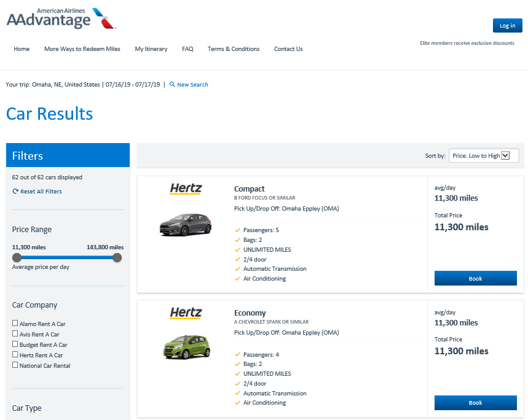528x420 pixels.
Task: Tick the Alamo Rent A Car checkbox
Action: click(15, 323)
